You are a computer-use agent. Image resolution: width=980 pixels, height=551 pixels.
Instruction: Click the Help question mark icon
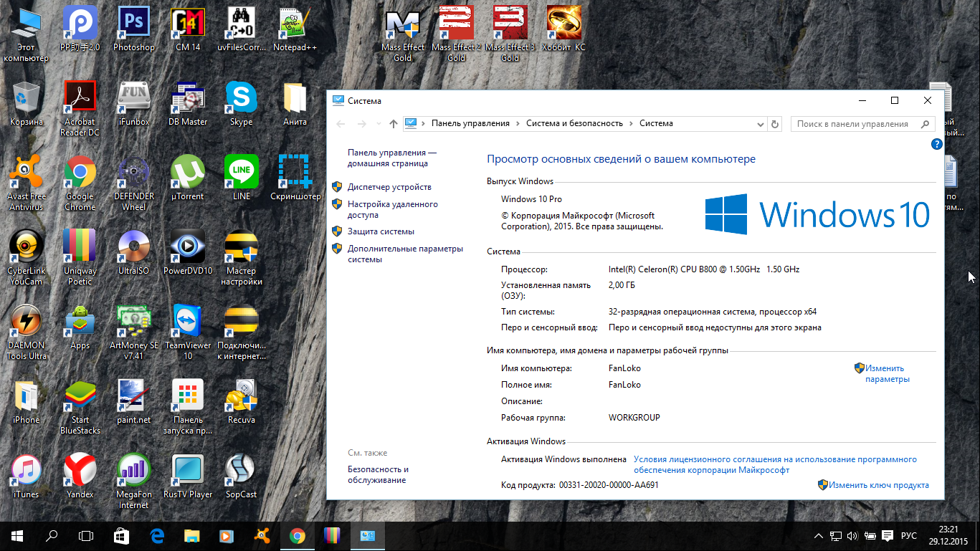pyautogui.click(x=936, y=144)
